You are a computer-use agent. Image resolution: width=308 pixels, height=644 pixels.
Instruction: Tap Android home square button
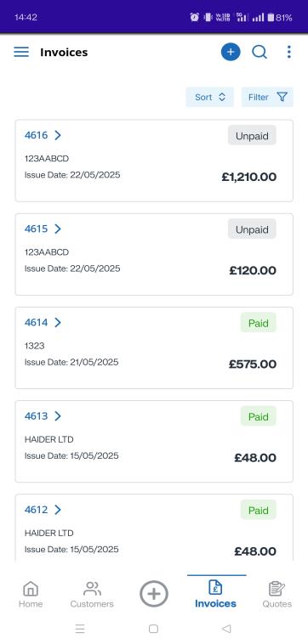(153, 629)
